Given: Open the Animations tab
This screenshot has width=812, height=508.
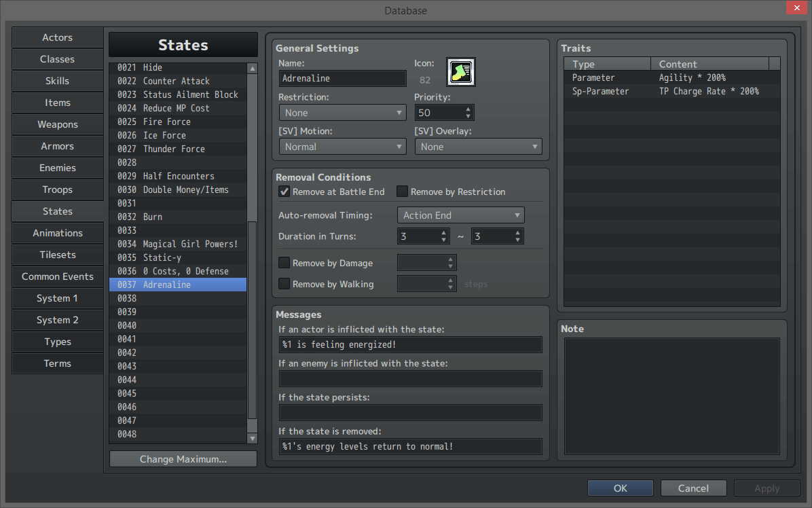Looking at the screenshot, I should [58, 233].
